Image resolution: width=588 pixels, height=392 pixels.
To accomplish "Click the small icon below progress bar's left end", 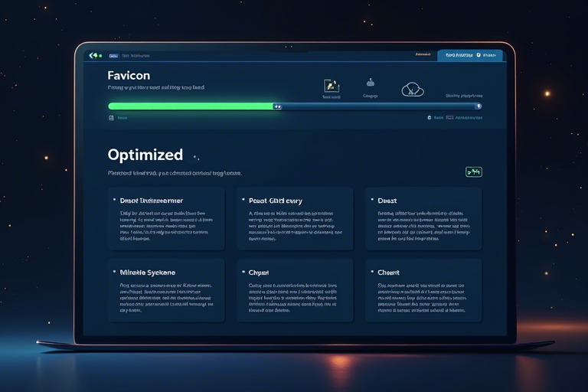I will click(x=112, y=118).
